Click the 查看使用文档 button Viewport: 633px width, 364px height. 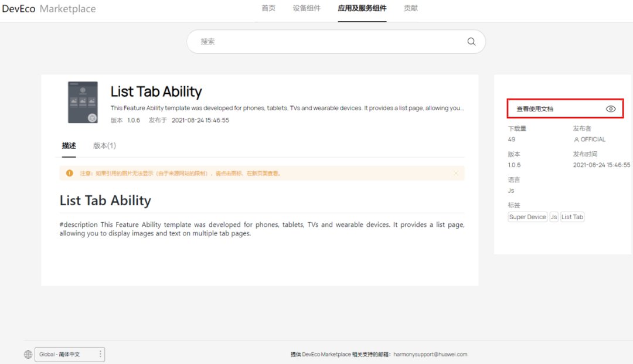[x=565, y=108]
